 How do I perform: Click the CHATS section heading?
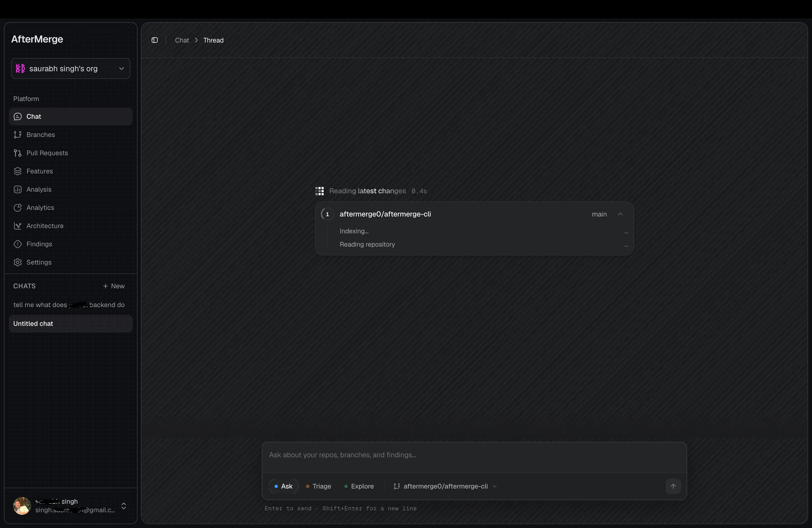[x=25, y=286]
